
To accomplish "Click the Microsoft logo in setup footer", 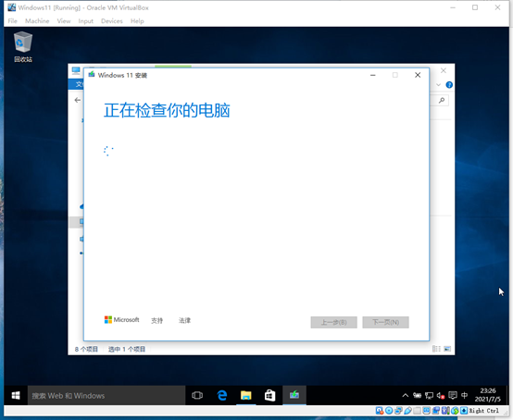I will point(121,320).
